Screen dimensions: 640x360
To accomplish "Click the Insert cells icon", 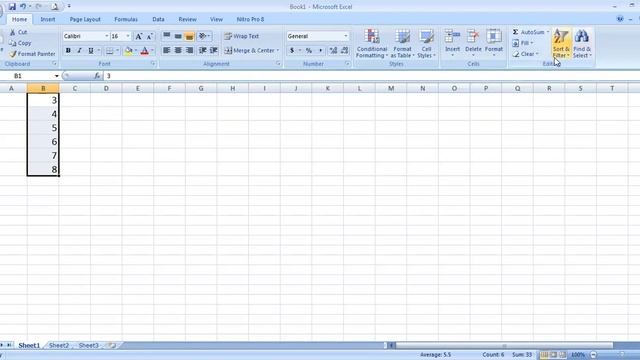I will [452, 37].
